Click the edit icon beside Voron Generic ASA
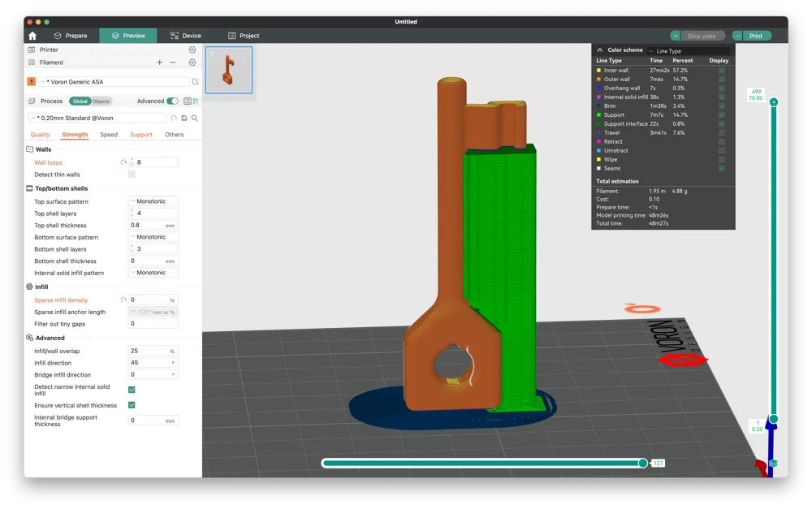Screen dimensions: 812x509 (196, 82)
